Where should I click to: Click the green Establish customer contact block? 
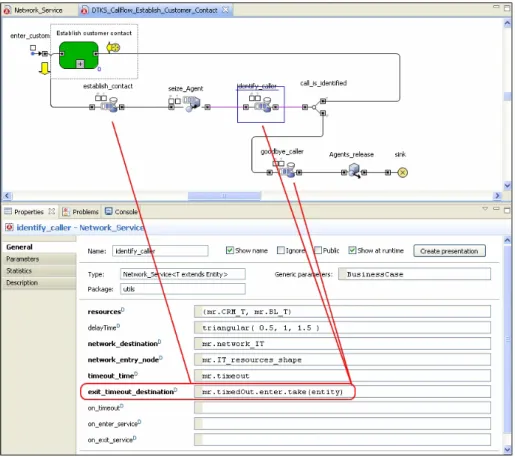point(79,55)
